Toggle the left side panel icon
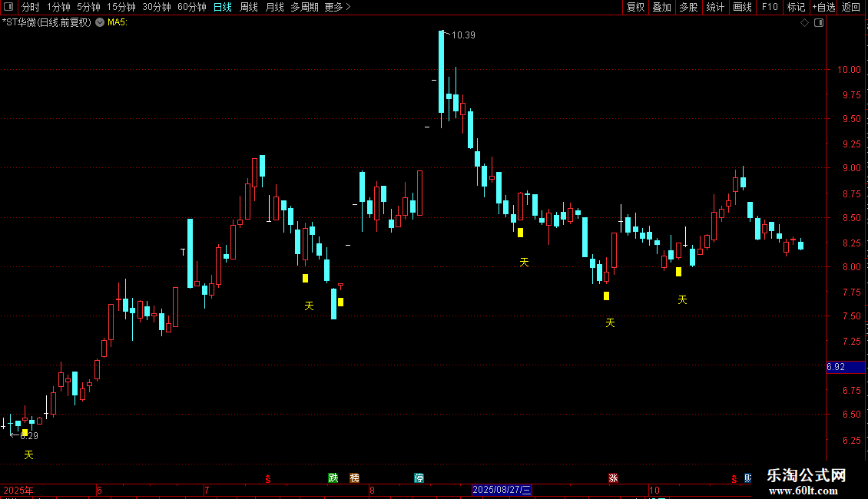 [x=8, y=7]
